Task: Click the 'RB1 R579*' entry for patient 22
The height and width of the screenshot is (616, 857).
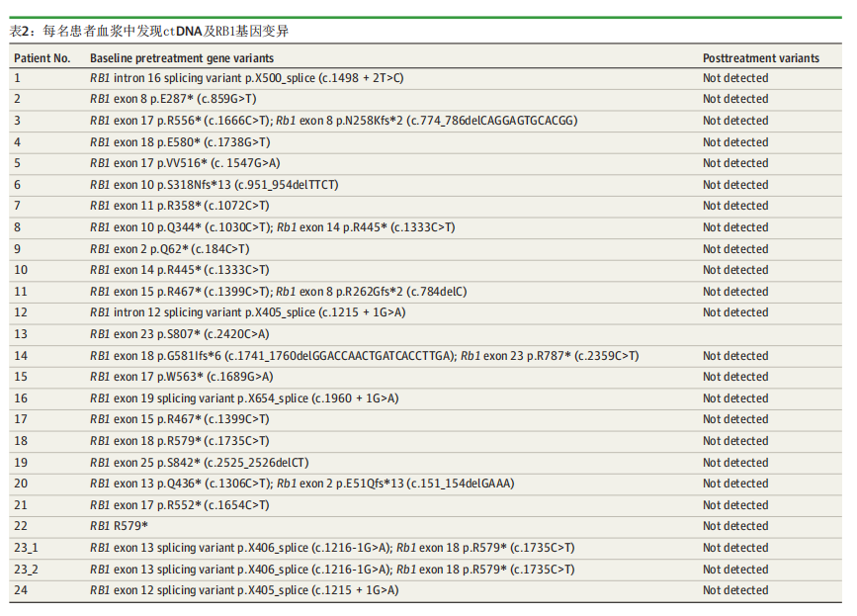Action: (x=119, y=526)
